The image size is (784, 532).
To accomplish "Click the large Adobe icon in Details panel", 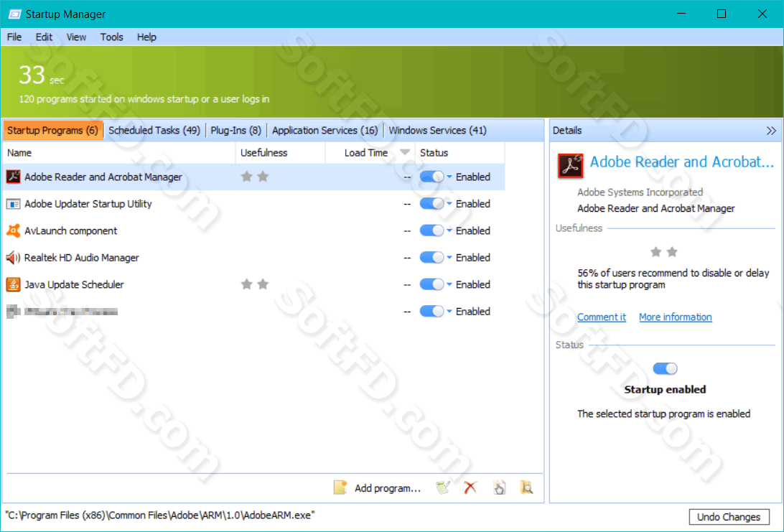I will pyautogui.click(x=570, y=166).
